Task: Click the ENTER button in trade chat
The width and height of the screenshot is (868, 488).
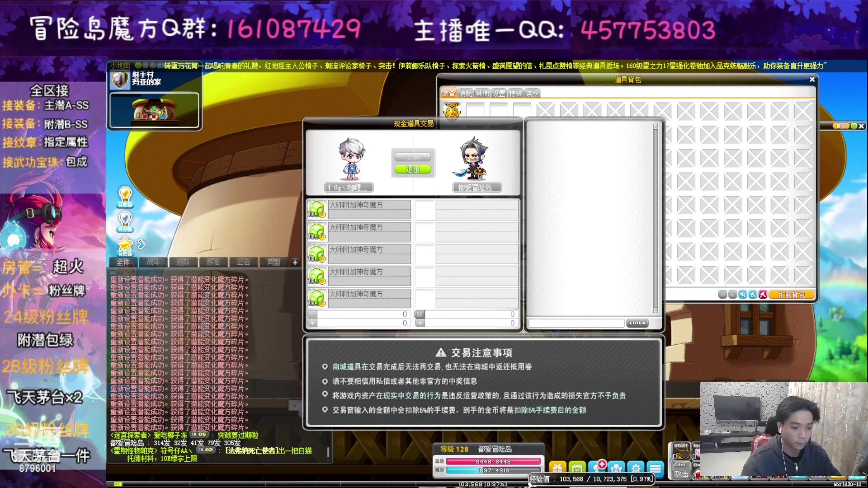Action: [x=637, y=323]
